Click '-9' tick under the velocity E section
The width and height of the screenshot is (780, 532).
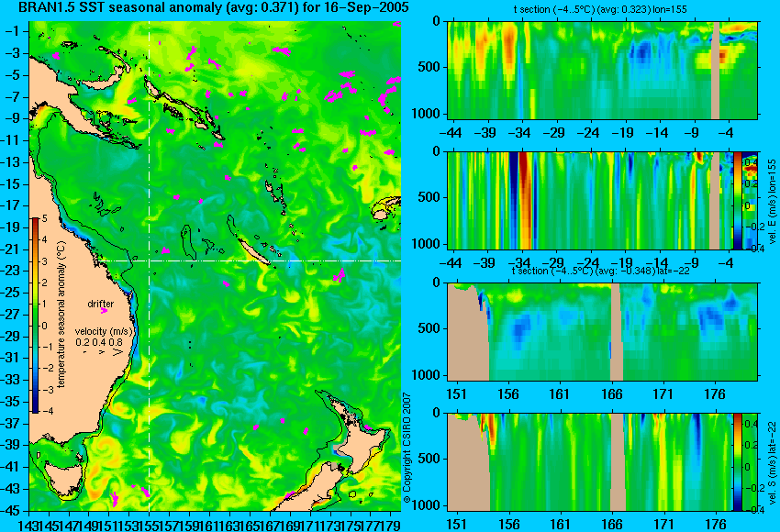694,263
